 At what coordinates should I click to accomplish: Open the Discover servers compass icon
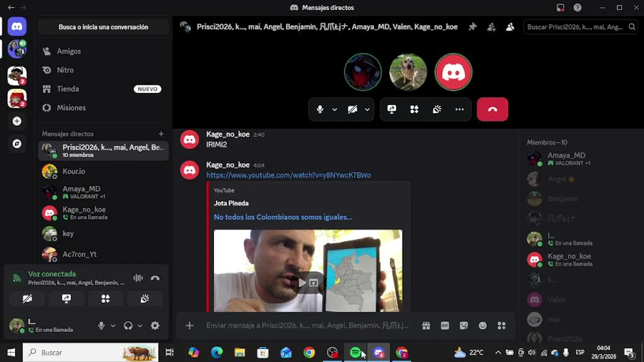tap(17, 144)
